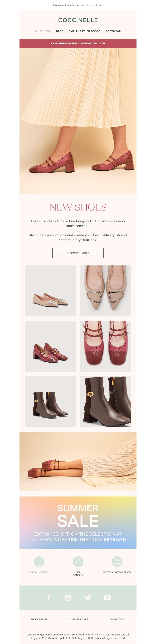Open the YouTube icon link
Screen dimensions: 156x644
(107, 598)
